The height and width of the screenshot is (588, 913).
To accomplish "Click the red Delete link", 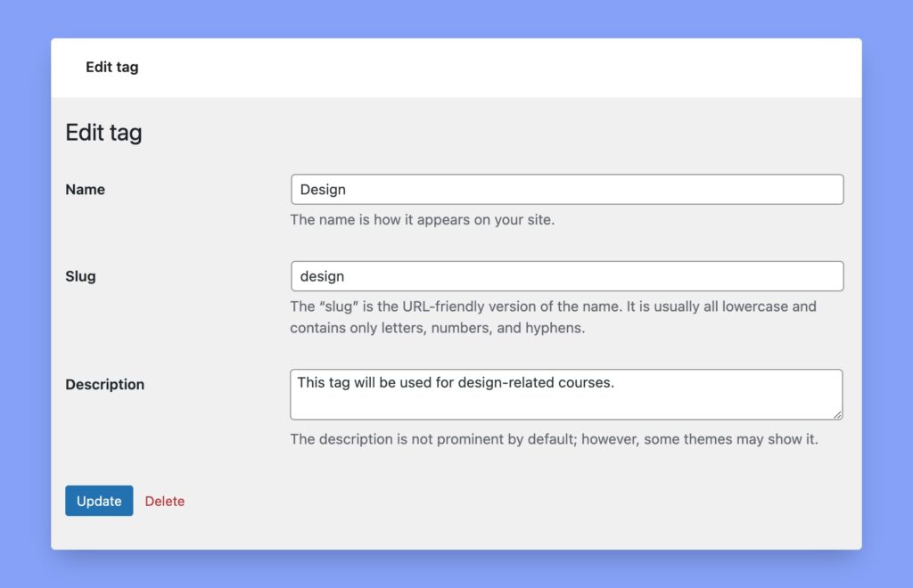I will click(x=165, y=502).
